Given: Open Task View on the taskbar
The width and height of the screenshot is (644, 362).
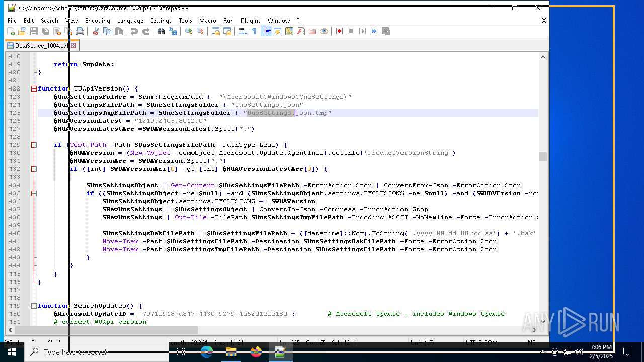Looking at the screenshot, I should (181, 352).
